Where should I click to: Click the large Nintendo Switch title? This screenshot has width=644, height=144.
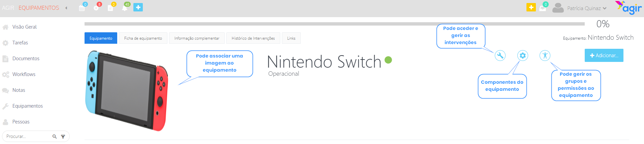pyautogui.click(x=324, y=62)
